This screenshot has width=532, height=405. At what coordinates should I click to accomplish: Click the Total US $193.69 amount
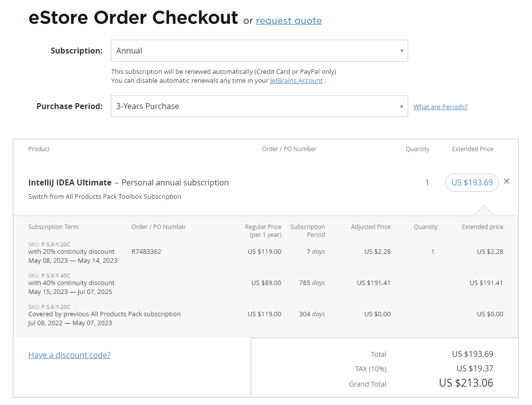(472, 354)
